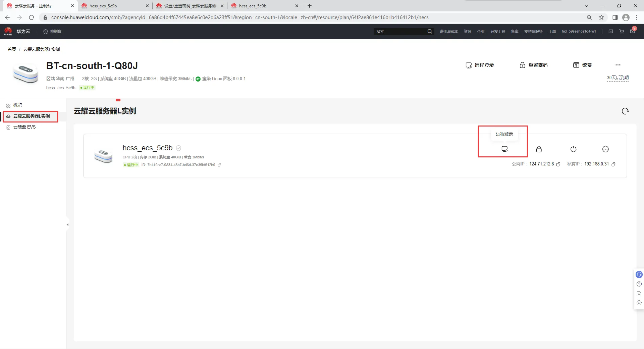Expand the top-right three-dot more menu

618,65
